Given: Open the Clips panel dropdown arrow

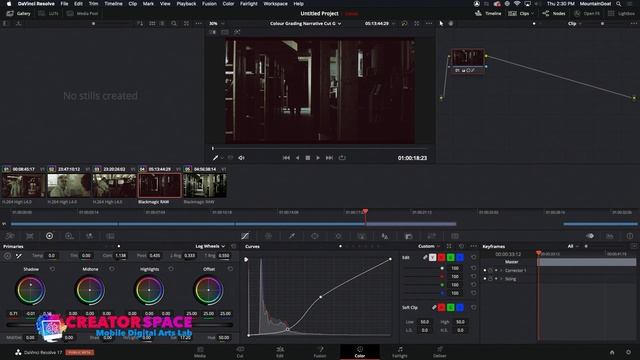Looking at the screenshot, I should 532,13.
